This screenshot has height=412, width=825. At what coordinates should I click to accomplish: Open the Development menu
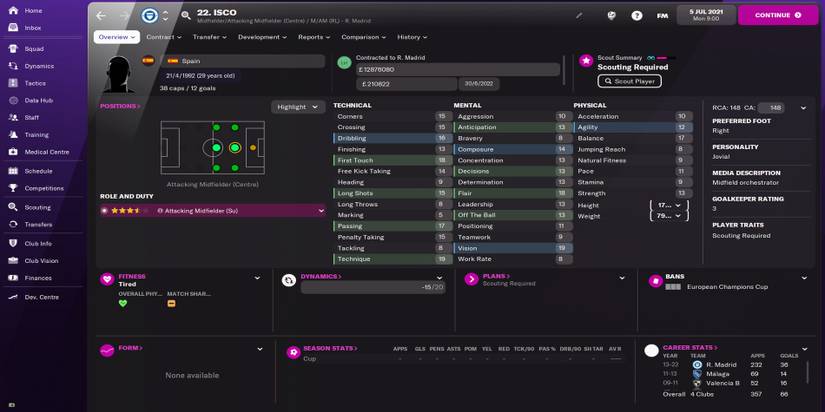262,37
